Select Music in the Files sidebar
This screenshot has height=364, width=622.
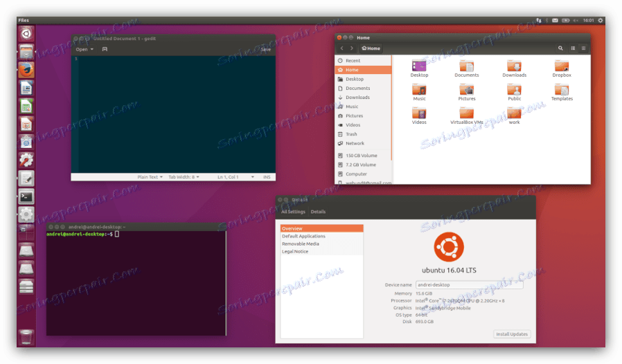pyautogui.click(x=363, y=107)
